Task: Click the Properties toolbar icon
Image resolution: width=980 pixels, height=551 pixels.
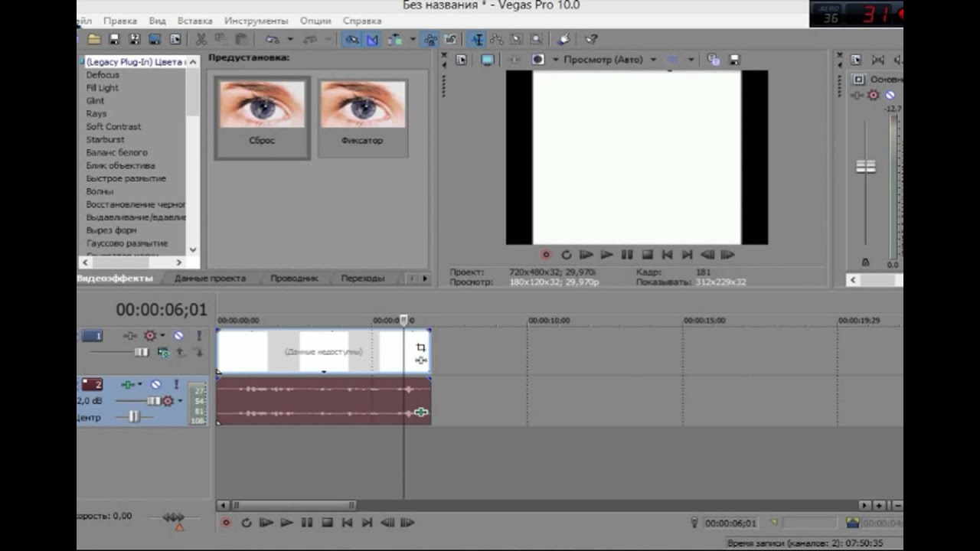Action: click(x=175, y=39)
